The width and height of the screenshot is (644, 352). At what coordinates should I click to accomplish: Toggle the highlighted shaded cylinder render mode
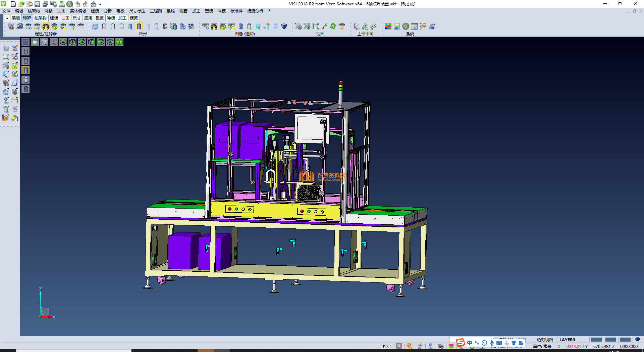click(139, 27)
